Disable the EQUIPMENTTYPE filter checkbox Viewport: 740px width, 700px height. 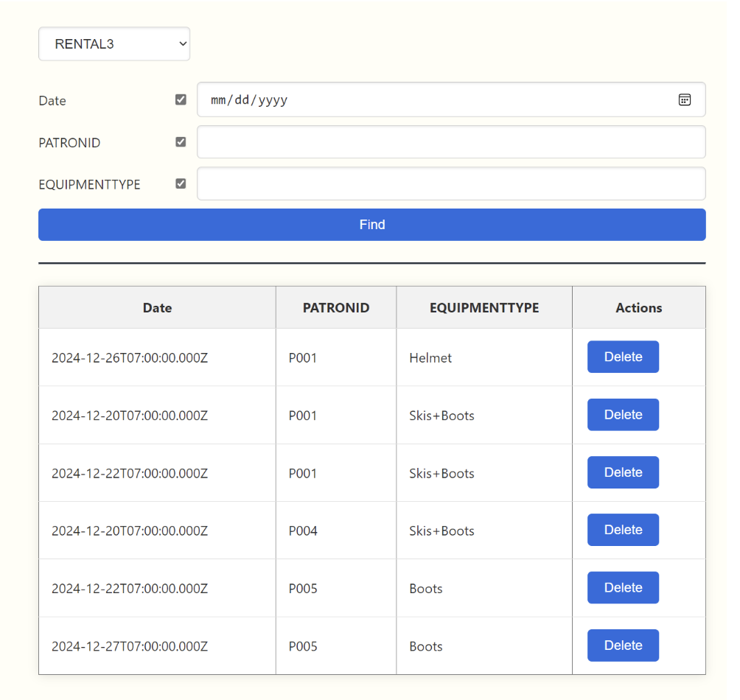[181, 183]
